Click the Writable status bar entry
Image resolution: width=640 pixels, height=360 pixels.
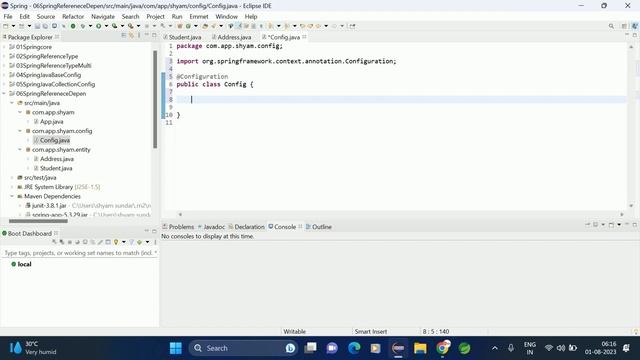pyautogui.click(x=295, y=331)
